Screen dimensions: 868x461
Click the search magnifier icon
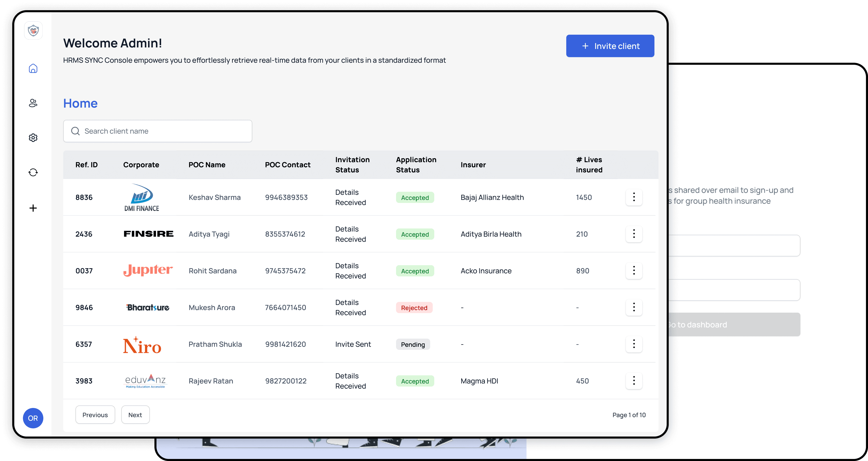point(75,131)
